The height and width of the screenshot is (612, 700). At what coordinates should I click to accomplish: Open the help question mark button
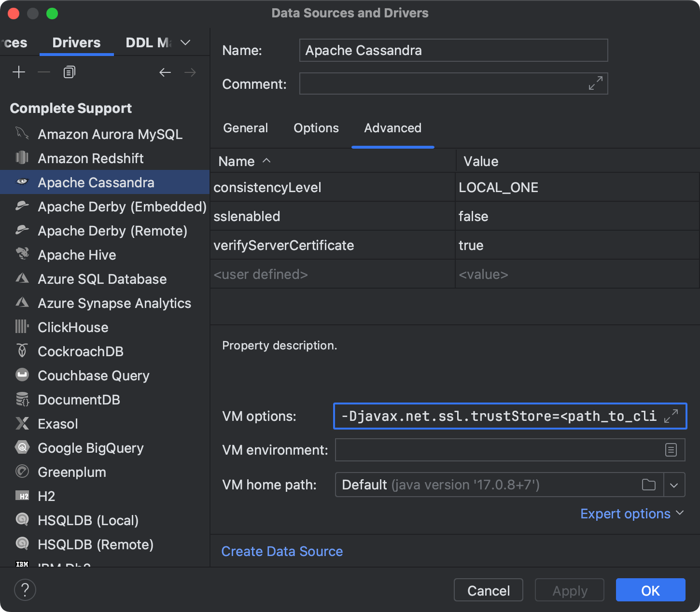pyautogui.click(x=25, y=590)
